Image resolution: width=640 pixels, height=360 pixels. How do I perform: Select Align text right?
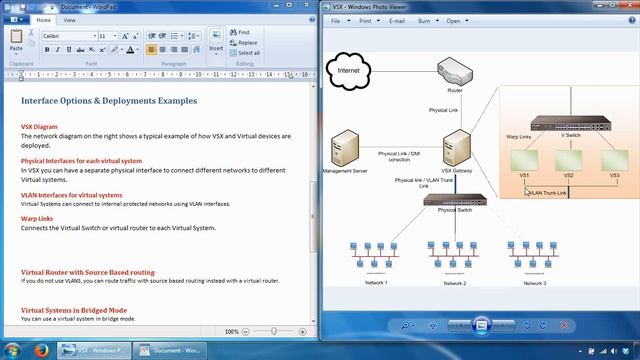[x=174, y=50]
